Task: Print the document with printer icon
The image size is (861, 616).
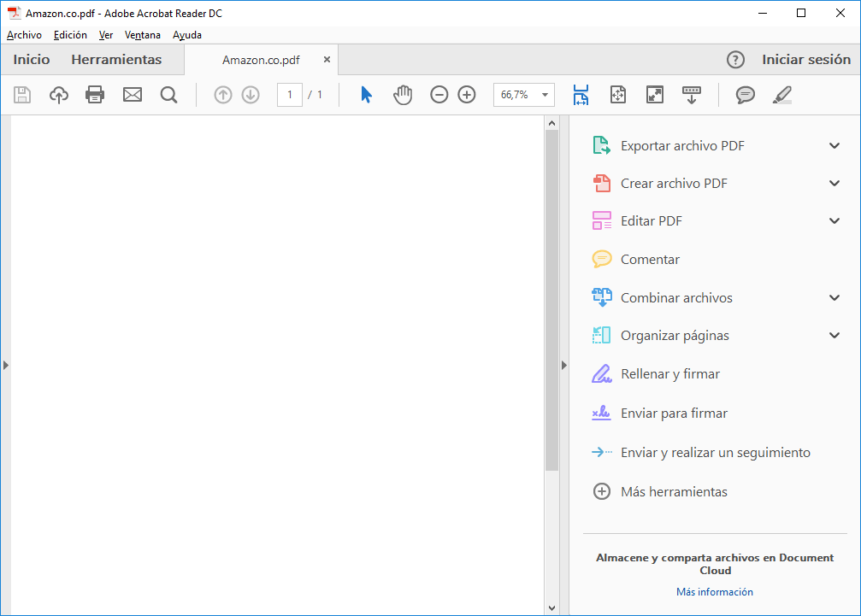Action: pyautogui.click(x=95, y=95)
